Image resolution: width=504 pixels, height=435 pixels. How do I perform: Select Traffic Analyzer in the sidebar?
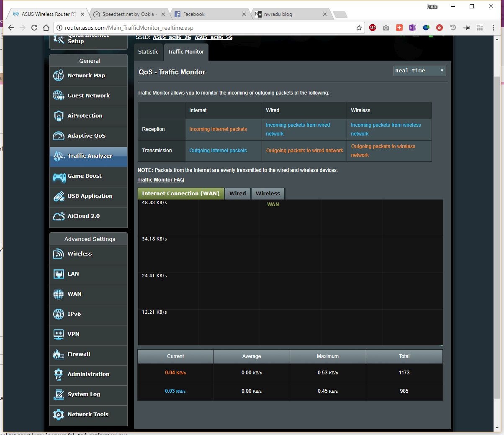88,156
